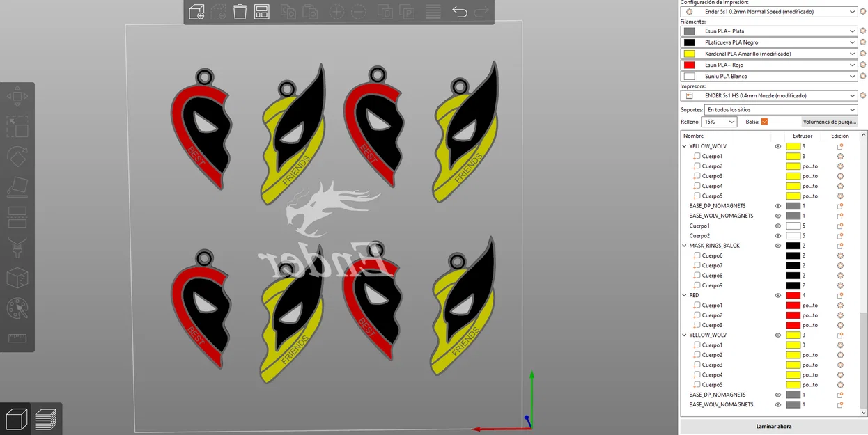
Task: Click edit icon for MASK_RINGS_BALCK row
Action: [x=840, y=246]
